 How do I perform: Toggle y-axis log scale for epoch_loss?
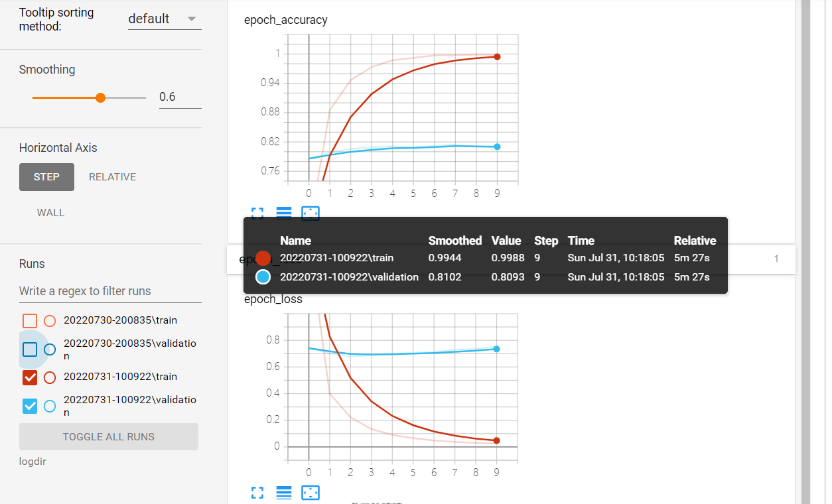[x=284, y=493]
